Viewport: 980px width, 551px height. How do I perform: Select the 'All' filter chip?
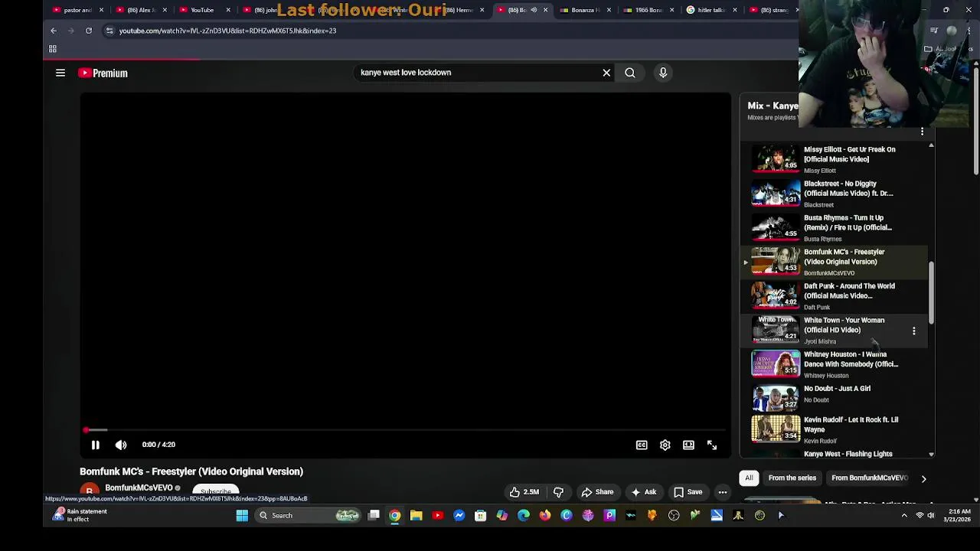tap(749, 478)
